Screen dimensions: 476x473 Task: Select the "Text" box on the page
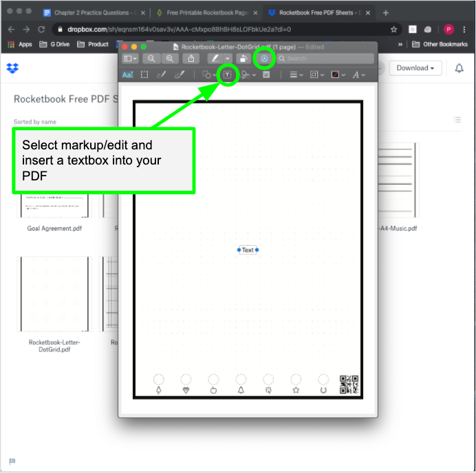pos(248,250)
